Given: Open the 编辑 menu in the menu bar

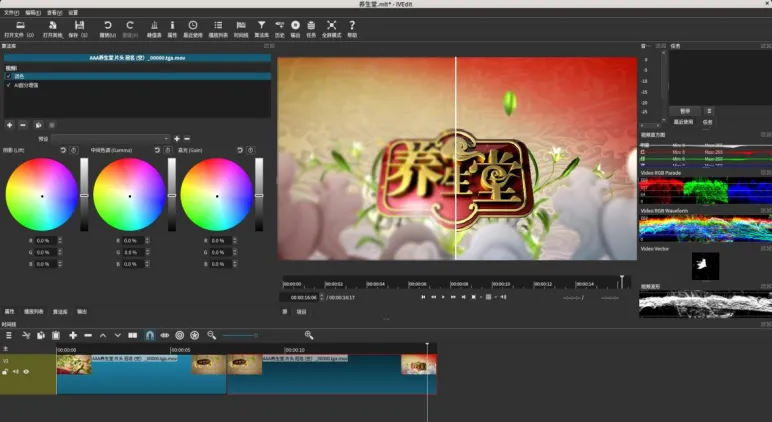Looking at the screenshot, I should click(x=32, y=12).
